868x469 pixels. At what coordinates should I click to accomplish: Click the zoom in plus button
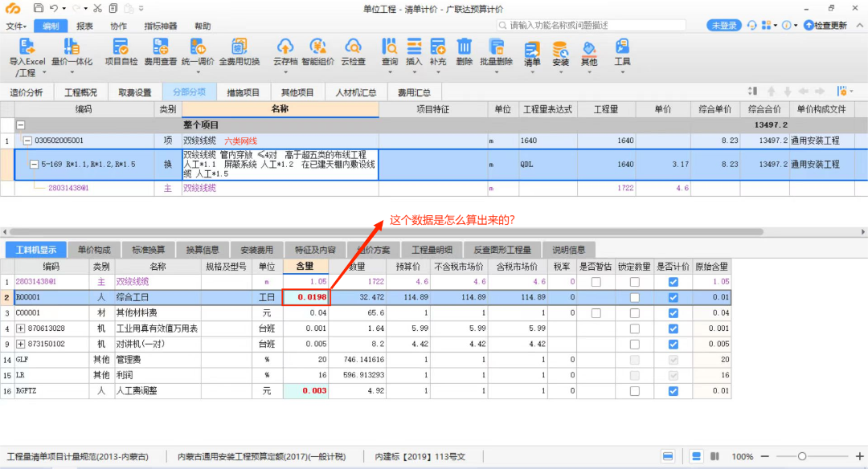[x=860, y=456]
